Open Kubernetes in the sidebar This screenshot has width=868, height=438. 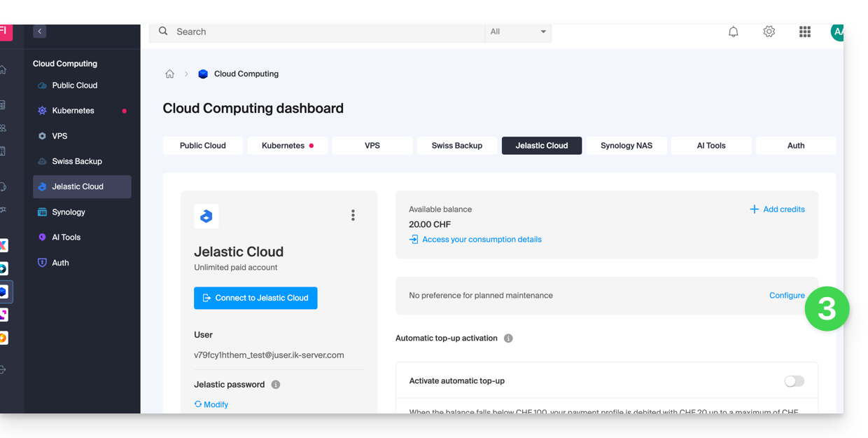coord(82,111)
